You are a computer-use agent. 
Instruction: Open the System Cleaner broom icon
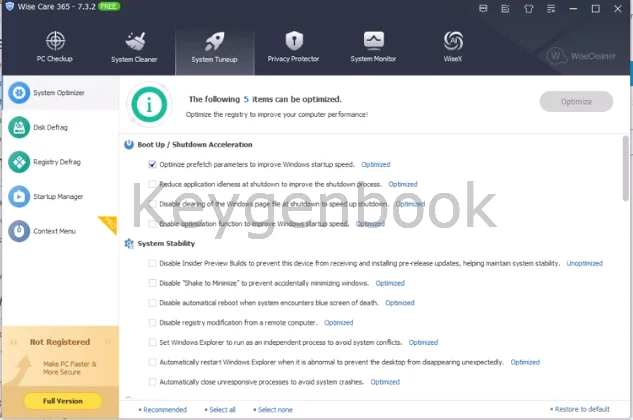135,45
